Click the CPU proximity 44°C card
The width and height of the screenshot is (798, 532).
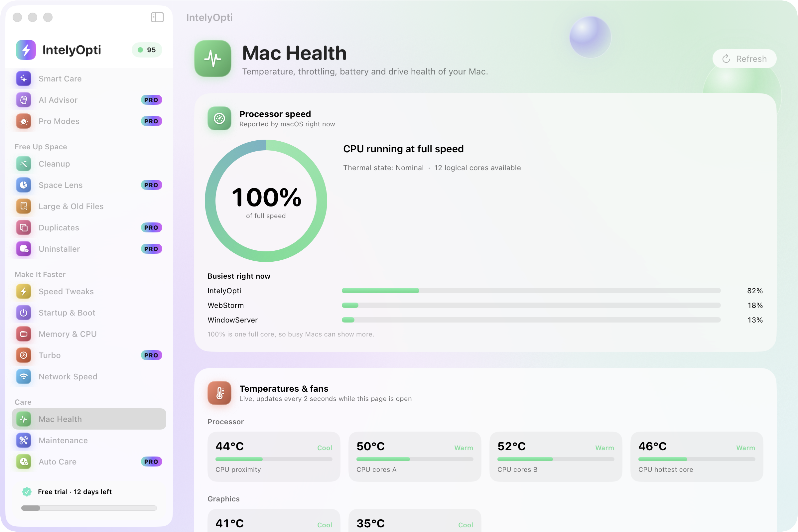click(274, 457)
